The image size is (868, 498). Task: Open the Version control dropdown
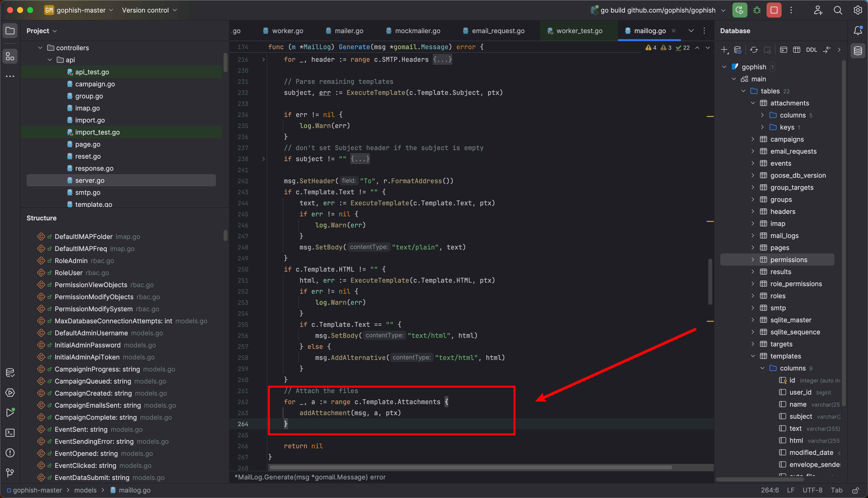click(149, 10)
